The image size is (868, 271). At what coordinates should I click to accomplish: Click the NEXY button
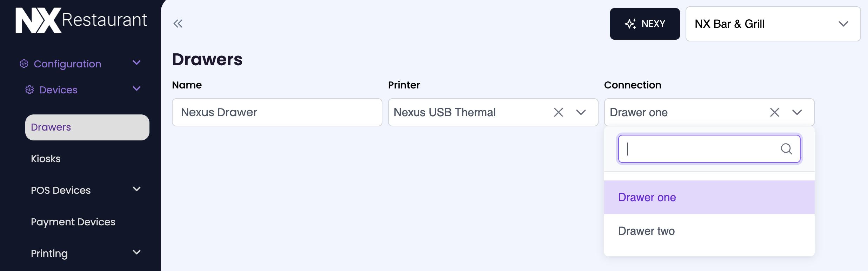click(645, 24)
